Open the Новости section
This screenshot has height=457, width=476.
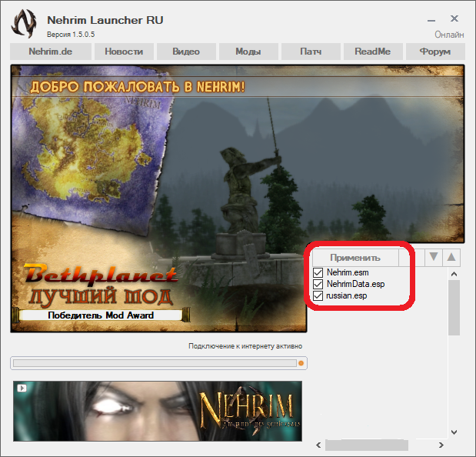click(x=124, y=52)
